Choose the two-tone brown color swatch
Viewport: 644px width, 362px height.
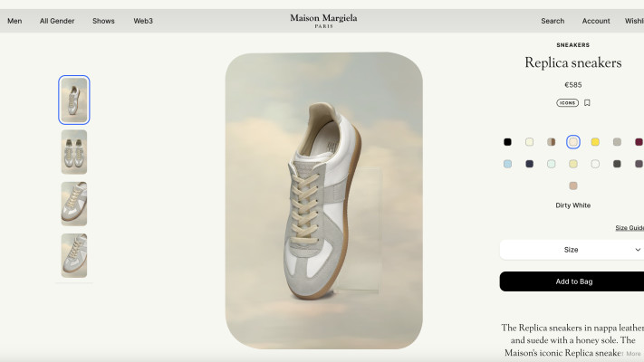552,142
